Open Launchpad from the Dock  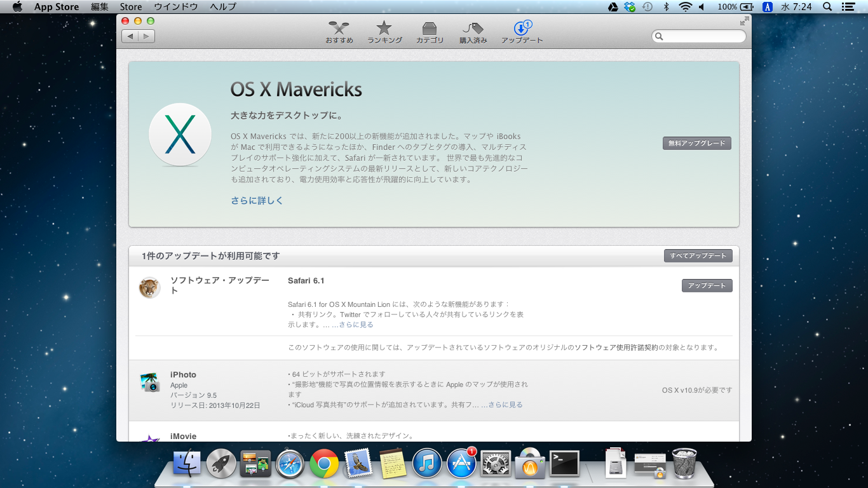(x=221, y=464)
